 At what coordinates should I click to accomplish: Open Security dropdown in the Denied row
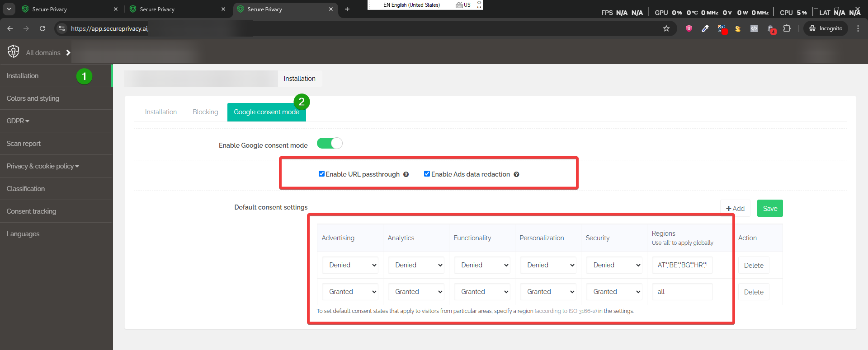pos(614,265)
